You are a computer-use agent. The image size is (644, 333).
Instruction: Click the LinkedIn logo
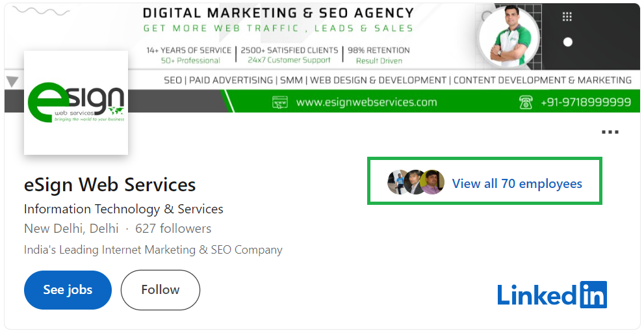pos(552,295)
